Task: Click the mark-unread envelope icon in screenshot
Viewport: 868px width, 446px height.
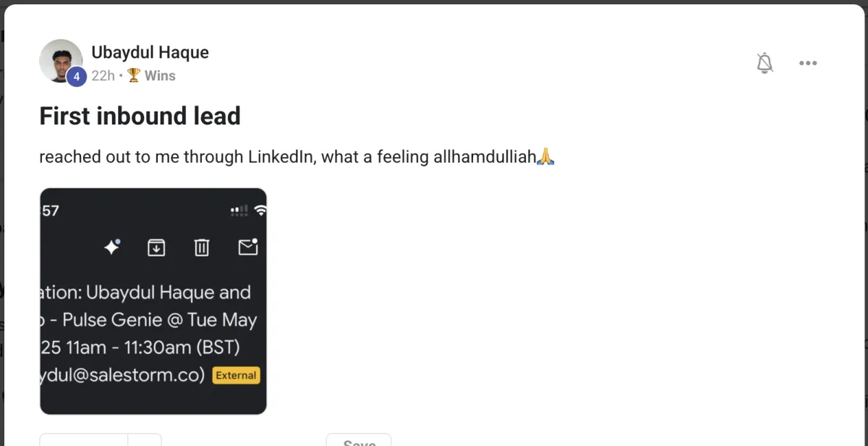Action: click(x=248, y=247)
